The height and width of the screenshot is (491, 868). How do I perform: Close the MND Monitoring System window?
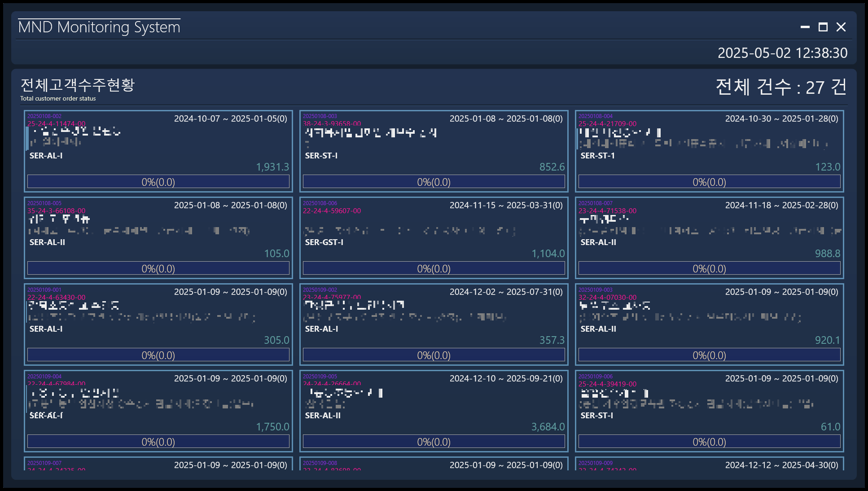[841, 27]
